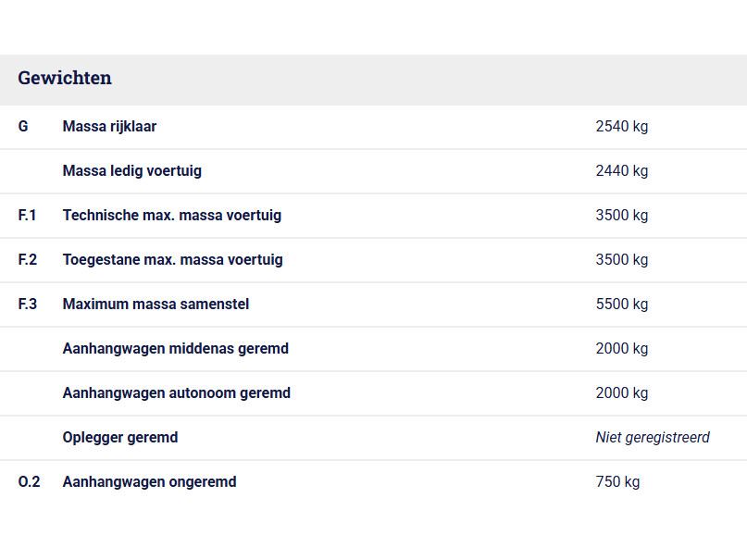Screen dimensions: 747x560
Task: Click the F.2 field code
Action: (x=28, y=260)
